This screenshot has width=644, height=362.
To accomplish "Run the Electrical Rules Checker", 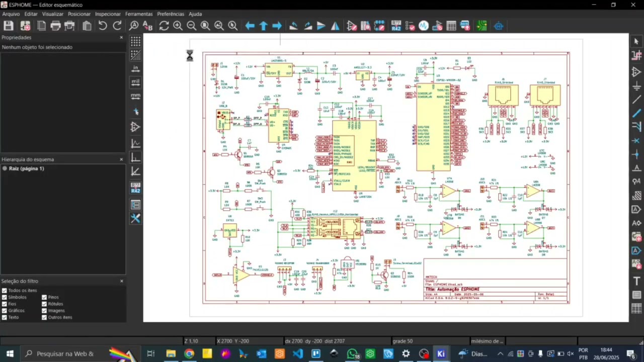I will click(410, 26).
